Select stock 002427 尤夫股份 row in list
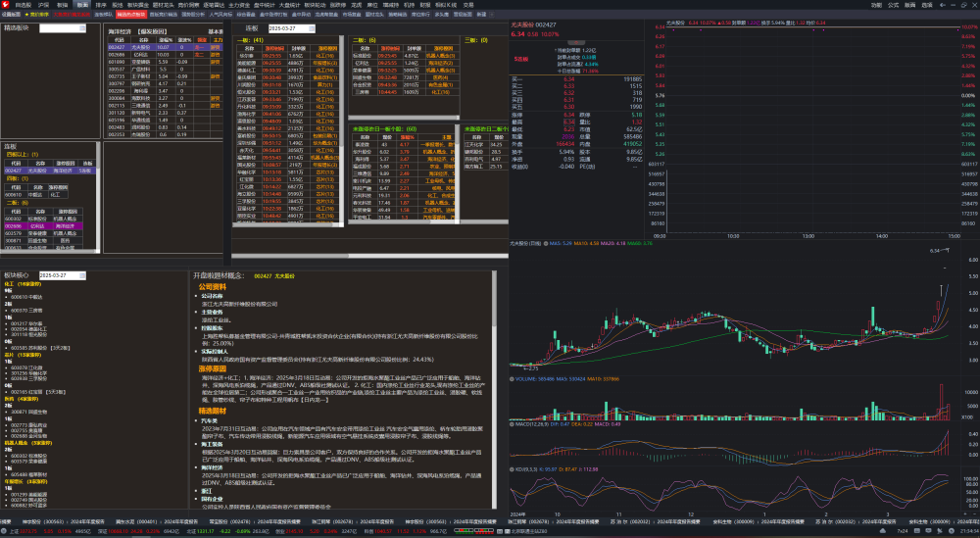This screenshot has height=538, width=980. (x=165, y=47)
